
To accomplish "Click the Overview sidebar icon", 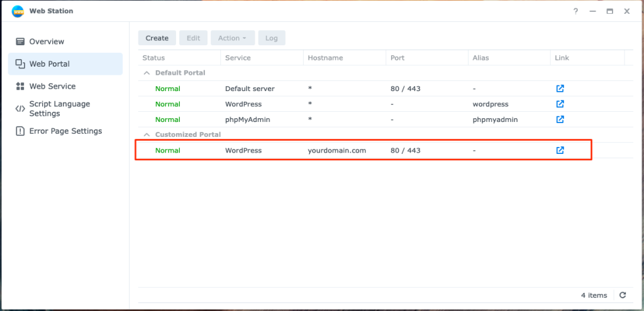I will [x=19, y=41].
